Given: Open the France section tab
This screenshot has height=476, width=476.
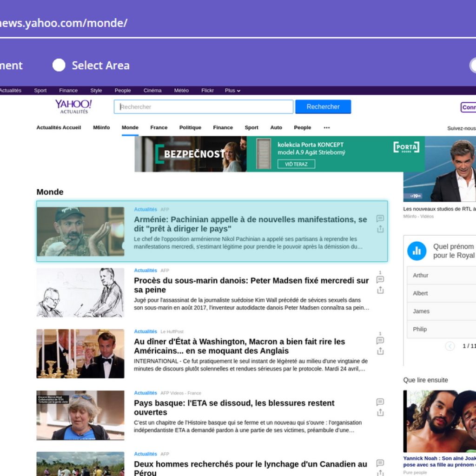Looking at the screenshot, I should pos(159,127).
